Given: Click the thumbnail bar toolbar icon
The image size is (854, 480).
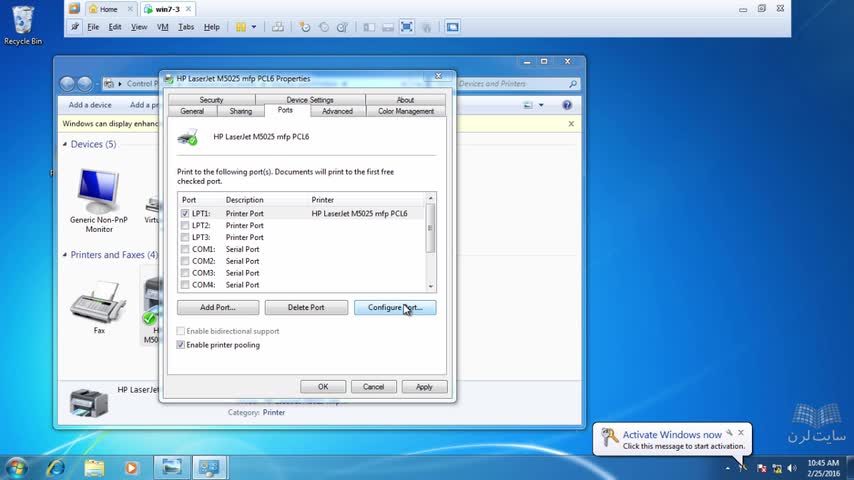Looking at the screenshot, I should click(x=388, y=27).
